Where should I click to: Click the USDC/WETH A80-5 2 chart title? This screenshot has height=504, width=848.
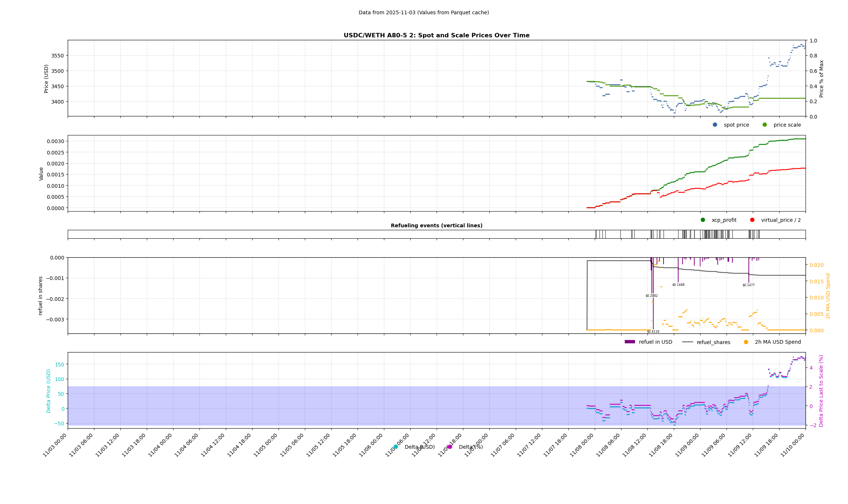436,36
